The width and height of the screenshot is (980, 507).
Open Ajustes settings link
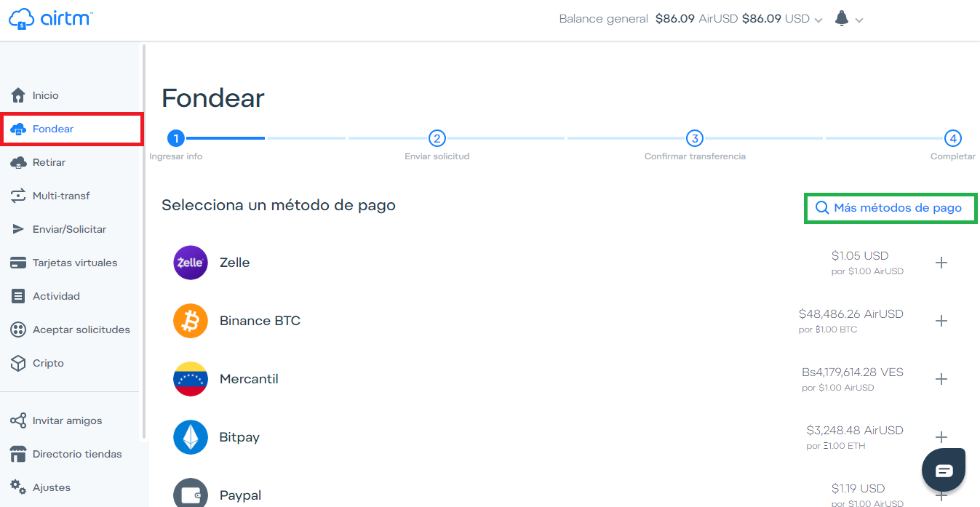click(x=52, y=487)
